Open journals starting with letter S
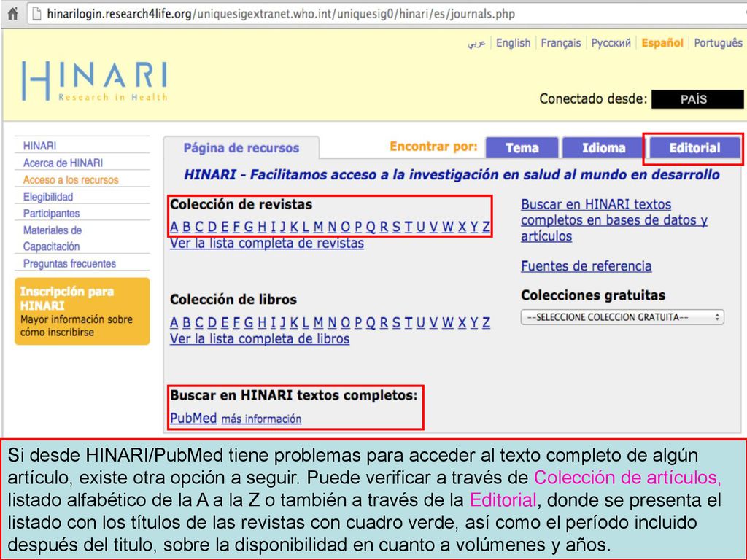Screen dimensions: 747x560 (396, 227)
